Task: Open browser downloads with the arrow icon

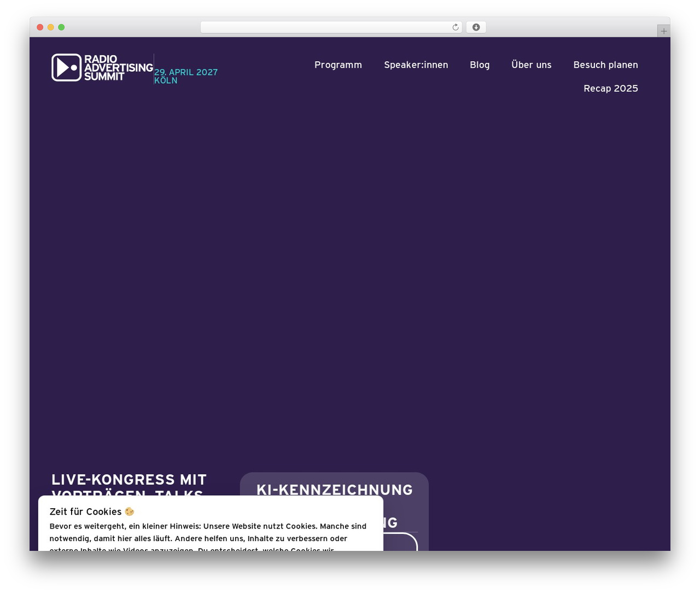Action: point(476,27)
